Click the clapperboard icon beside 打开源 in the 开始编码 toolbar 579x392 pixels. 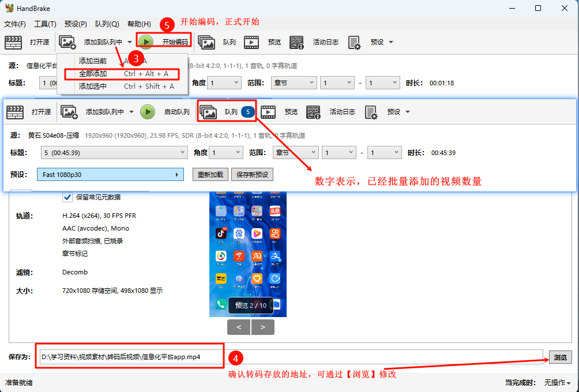tap(13, 42)
